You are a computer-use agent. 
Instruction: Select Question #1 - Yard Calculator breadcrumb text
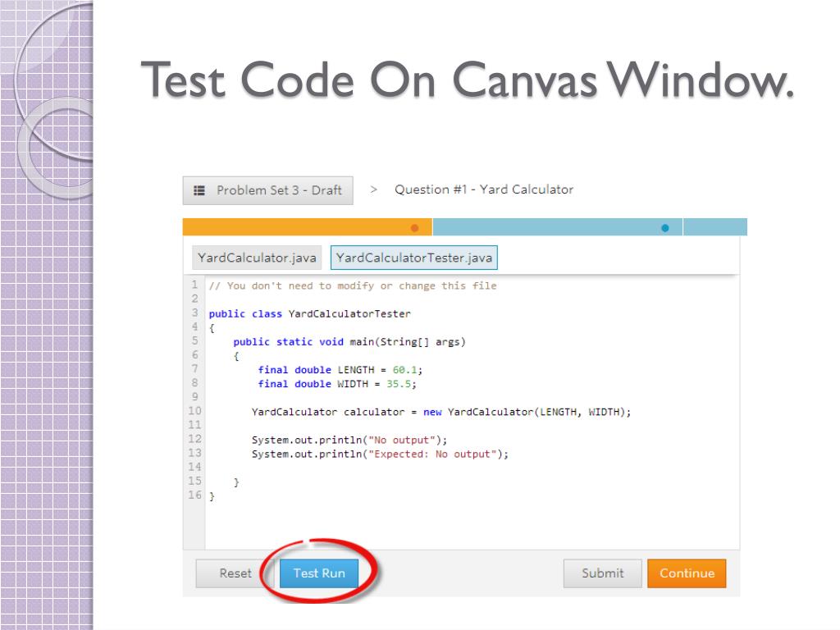pyautogui.click(x=484, y=189)
